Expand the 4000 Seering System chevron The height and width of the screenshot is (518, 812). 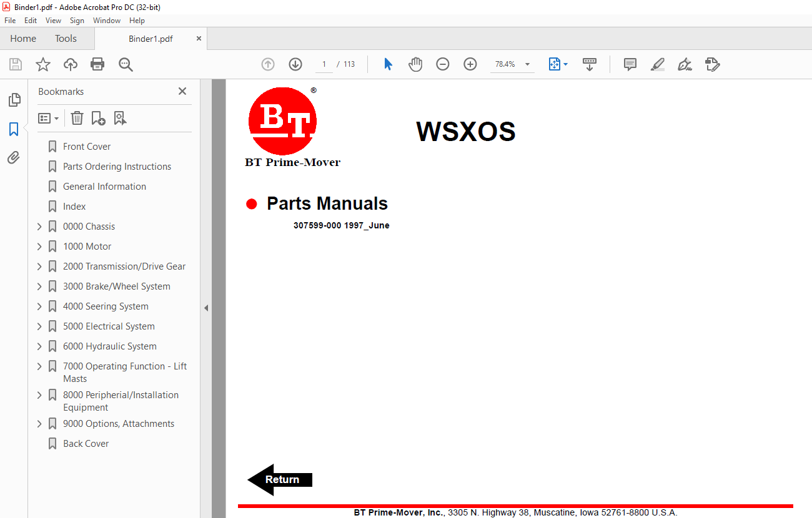click(39, 306)
